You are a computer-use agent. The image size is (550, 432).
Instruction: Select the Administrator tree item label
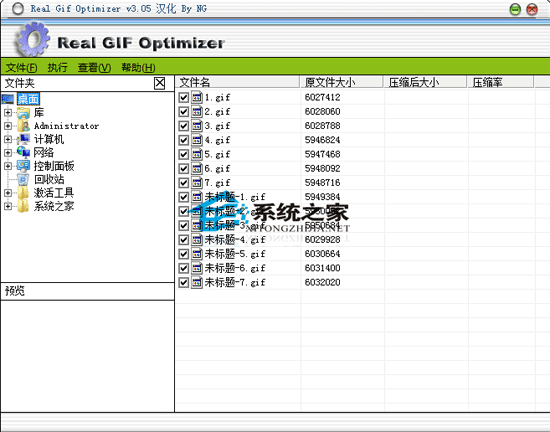66,126
